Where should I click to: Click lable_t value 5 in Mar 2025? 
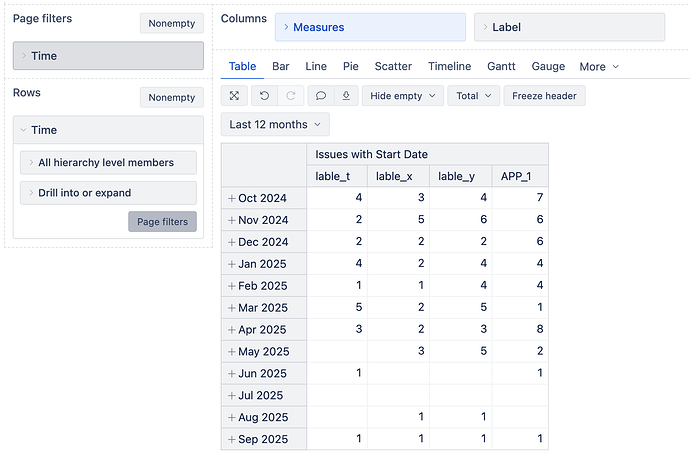click(359, 307)
